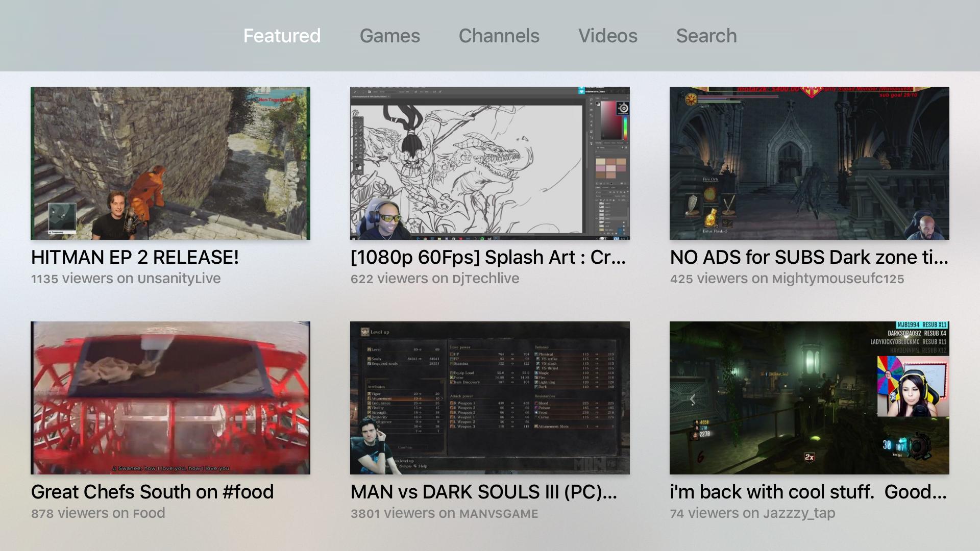This screenshot has width=980, height=551.
Task: Open the Search tab
Action: point(706,36)
